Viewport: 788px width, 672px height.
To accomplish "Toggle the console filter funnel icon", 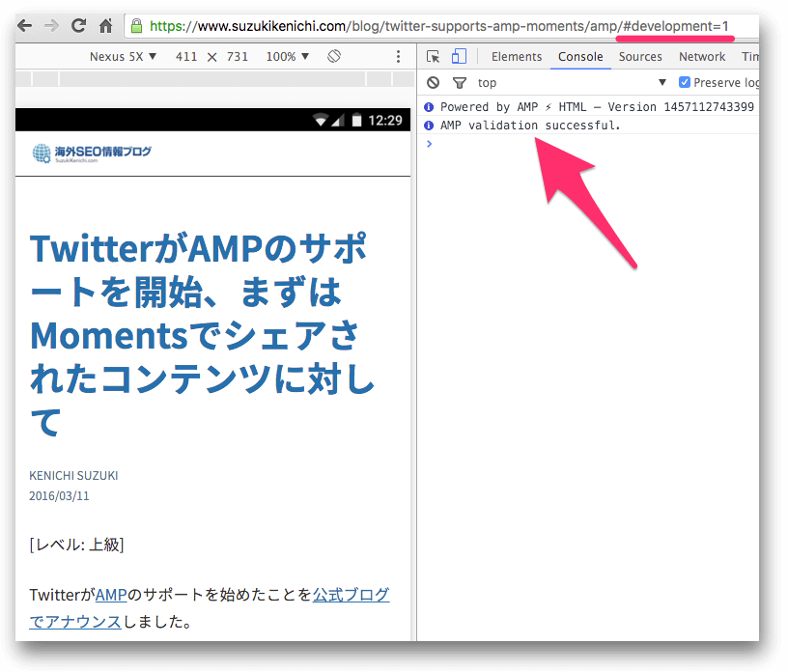I will [460, 82].
